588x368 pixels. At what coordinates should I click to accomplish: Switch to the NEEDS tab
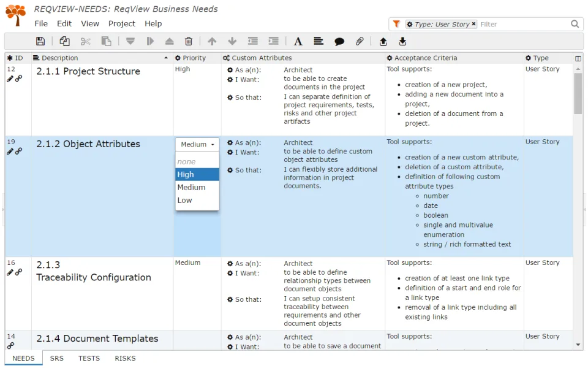click(24, 358)
